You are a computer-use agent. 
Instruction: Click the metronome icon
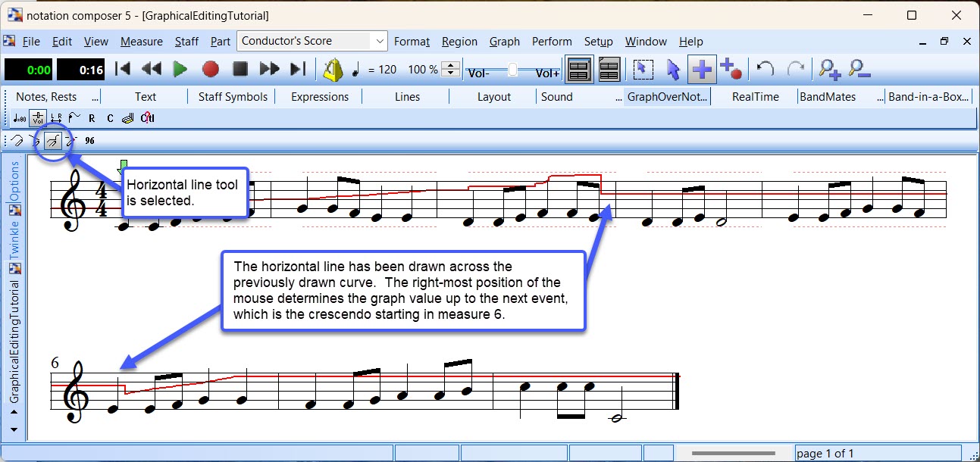click(333, 70)
